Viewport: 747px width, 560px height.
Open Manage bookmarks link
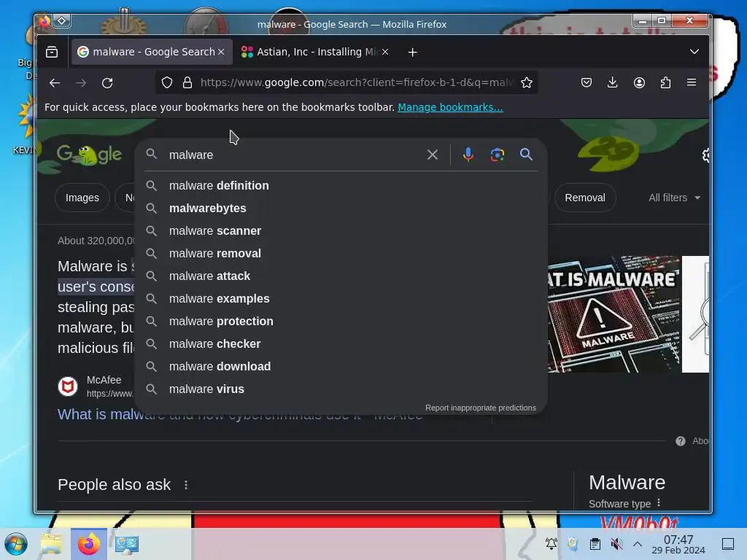[450, 107]
